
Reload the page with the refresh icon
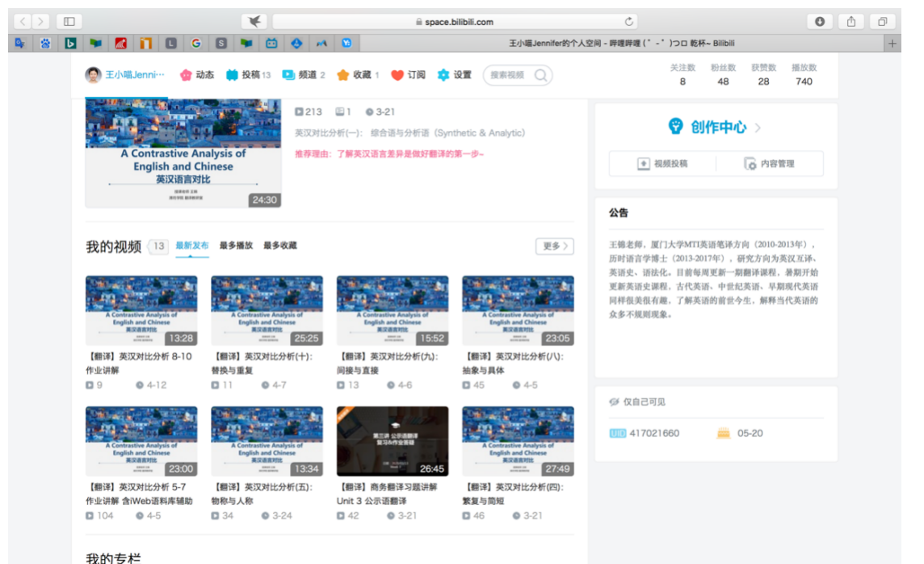628,22
